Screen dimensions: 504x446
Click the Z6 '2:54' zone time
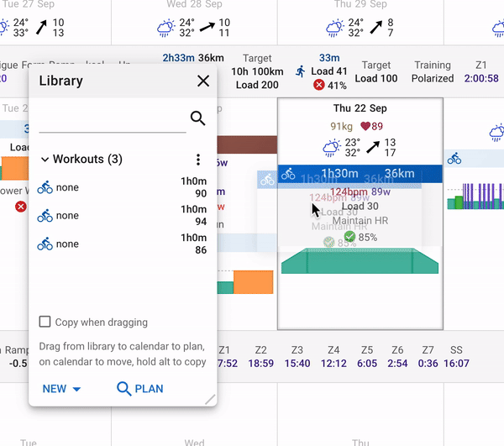click(x=397, y=364)
